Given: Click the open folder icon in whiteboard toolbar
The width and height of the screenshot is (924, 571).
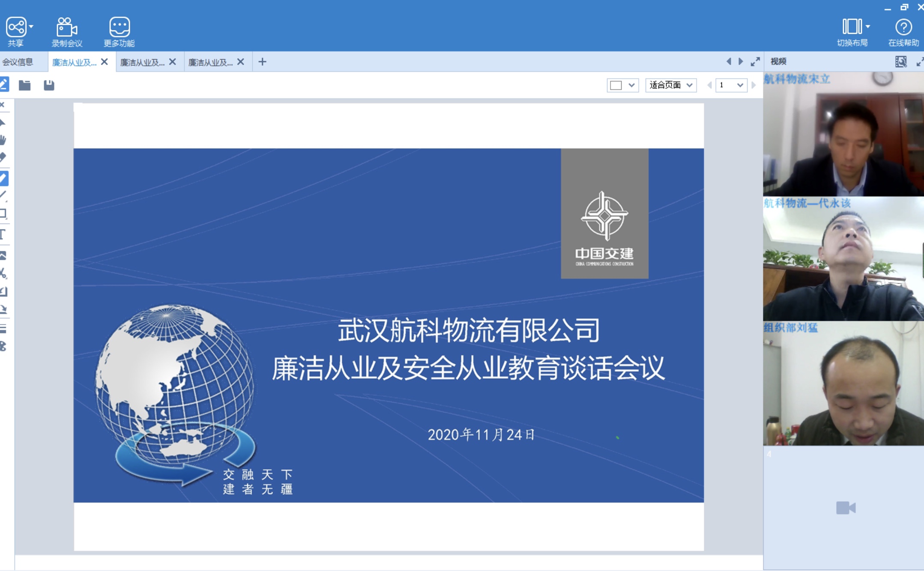Looking at the screenshot, I should tap(24, 85).
